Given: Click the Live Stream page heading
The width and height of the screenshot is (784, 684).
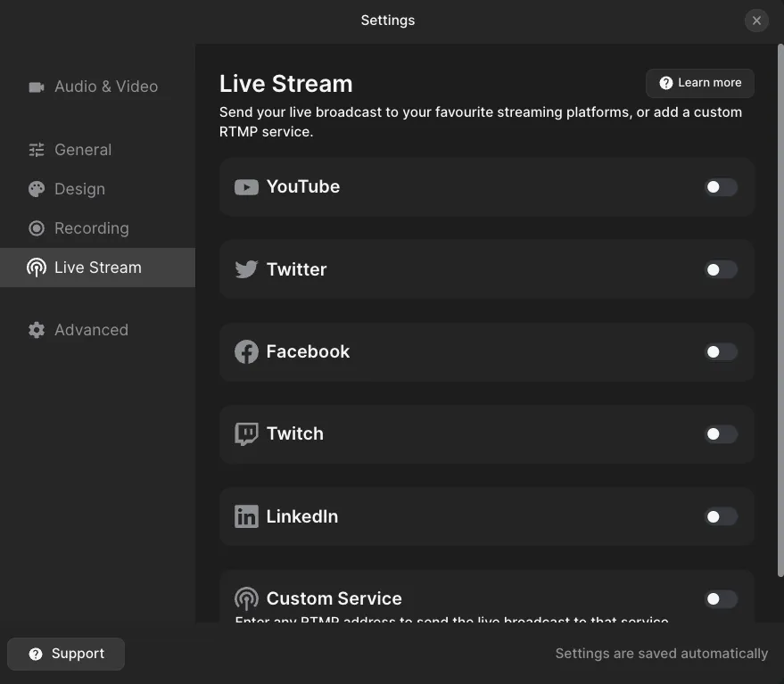Looking at the screenshot, I should [286, 84].
